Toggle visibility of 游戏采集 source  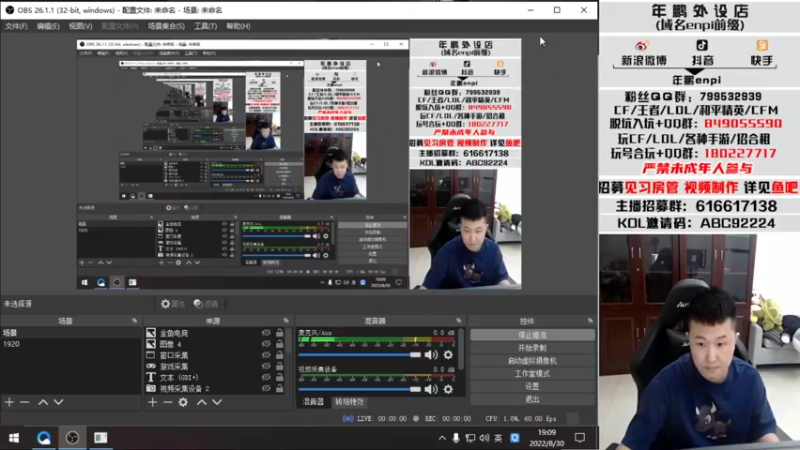tap(266, 366)
